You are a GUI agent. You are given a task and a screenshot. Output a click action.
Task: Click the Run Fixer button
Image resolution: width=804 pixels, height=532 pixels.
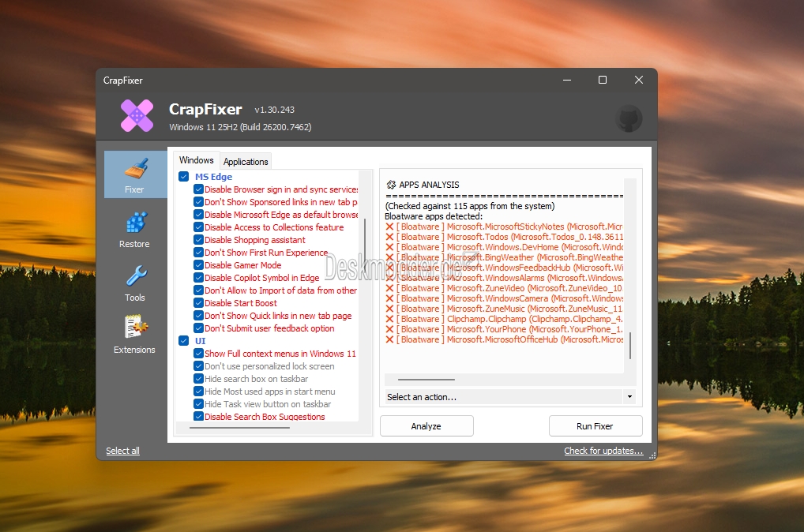point(595,425)
